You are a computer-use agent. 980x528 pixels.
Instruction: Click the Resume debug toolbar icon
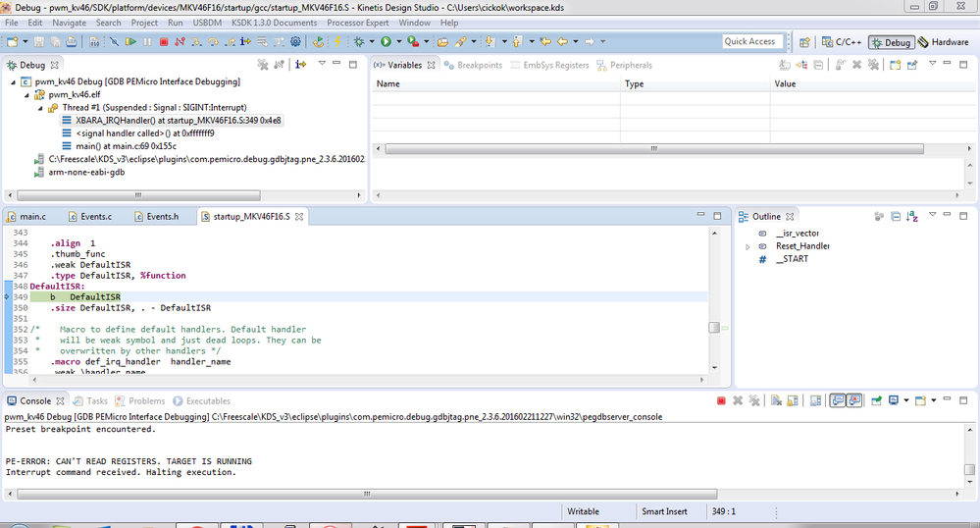click(x=130, y=42)
